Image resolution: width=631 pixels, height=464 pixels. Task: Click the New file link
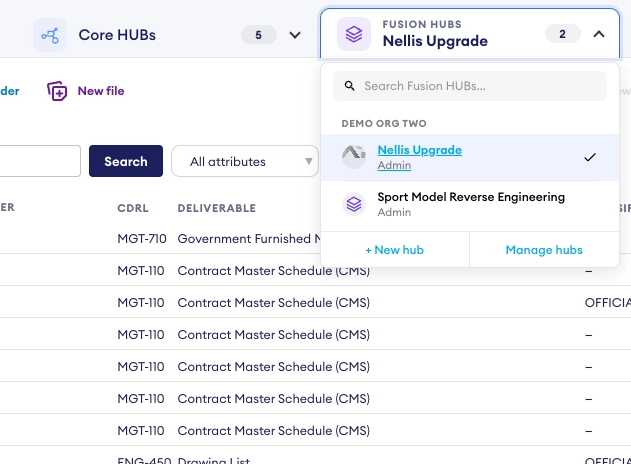101,91
